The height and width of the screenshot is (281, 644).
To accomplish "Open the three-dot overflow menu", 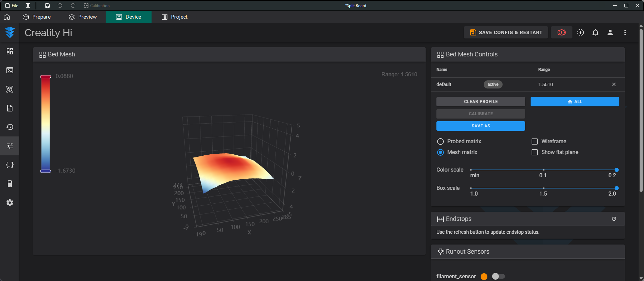I will (625, 32).
